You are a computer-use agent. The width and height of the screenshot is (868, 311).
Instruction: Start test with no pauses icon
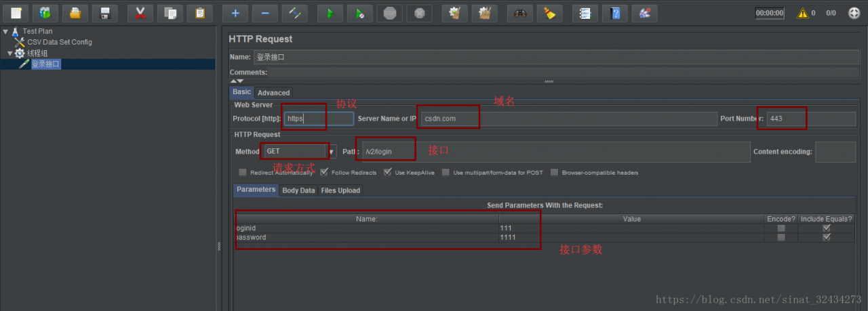[x=360, y=13]
